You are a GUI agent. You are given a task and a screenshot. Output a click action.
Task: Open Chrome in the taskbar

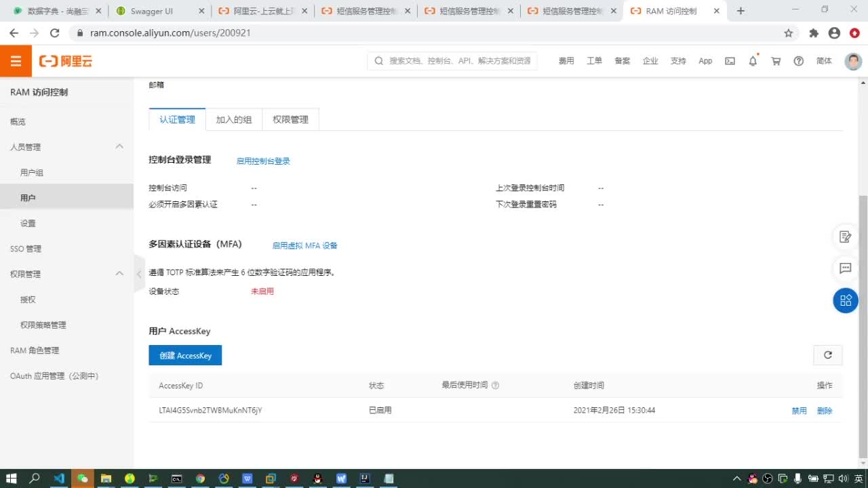pos(200,479)
